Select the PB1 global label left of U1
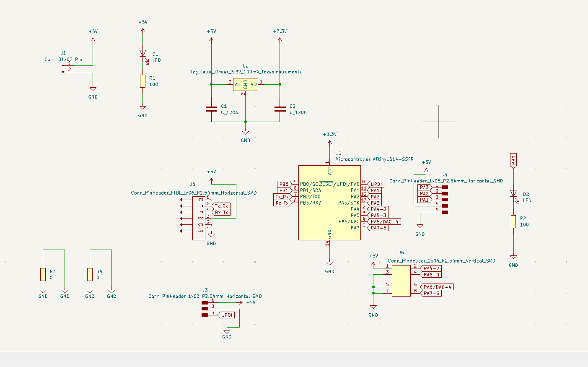588x367 pixels. (285, 190)
